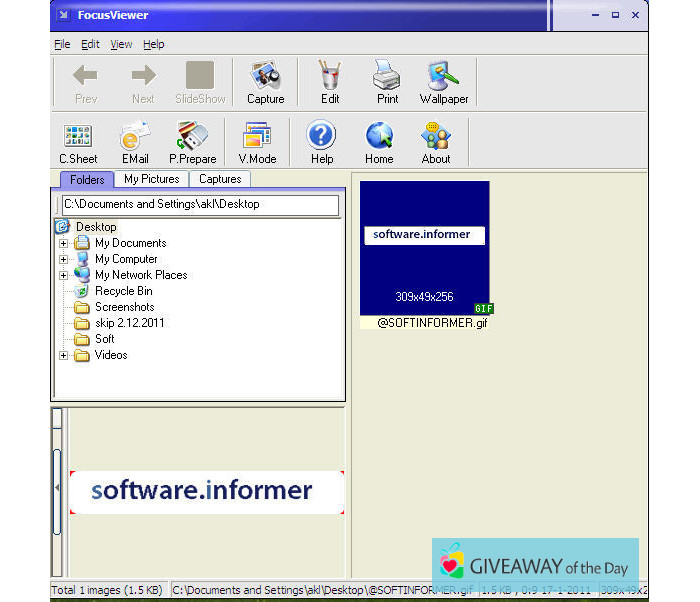Switch to the Captures tab

(x=220, y=179)
